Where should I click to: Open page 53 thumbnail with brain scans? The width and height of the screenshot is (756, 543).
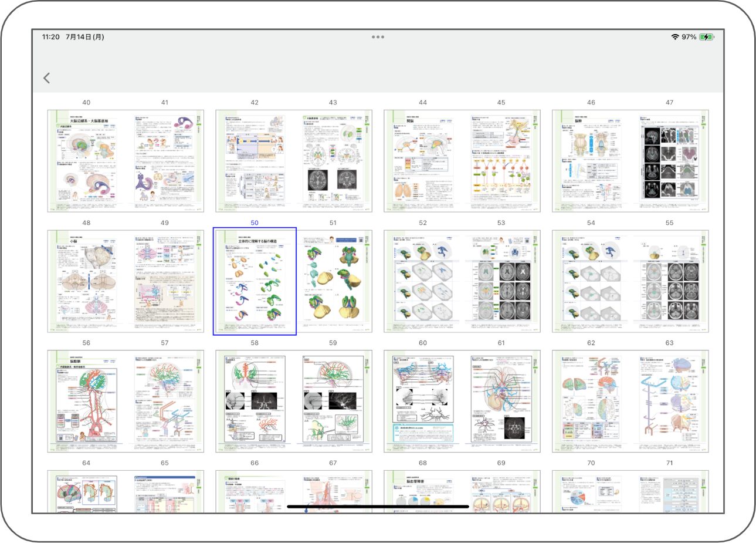pyautogui.click(x=501, y=281)
